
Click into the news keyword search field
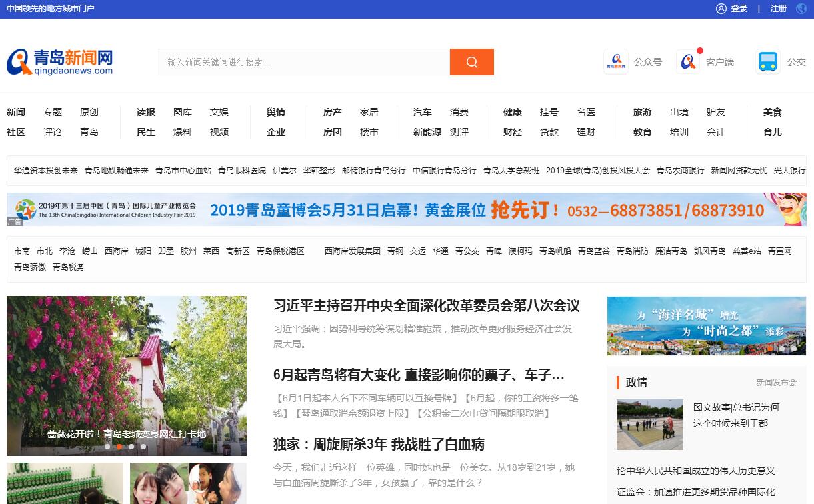[x=303, y=62]
